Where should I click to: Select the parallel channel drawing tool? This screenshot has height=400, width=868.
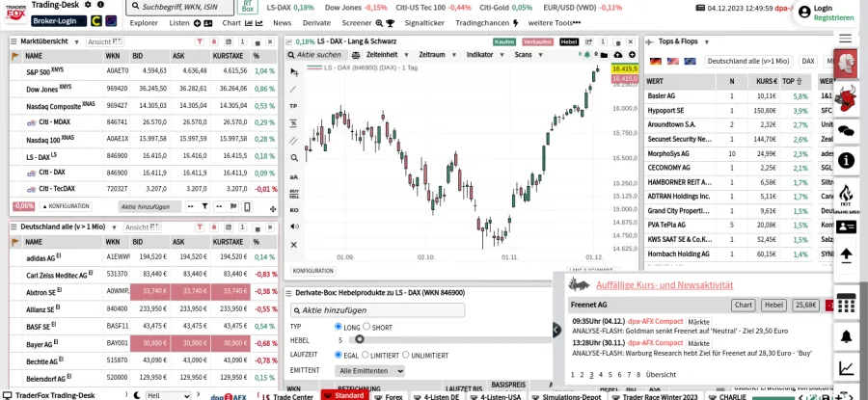point(294,141)
